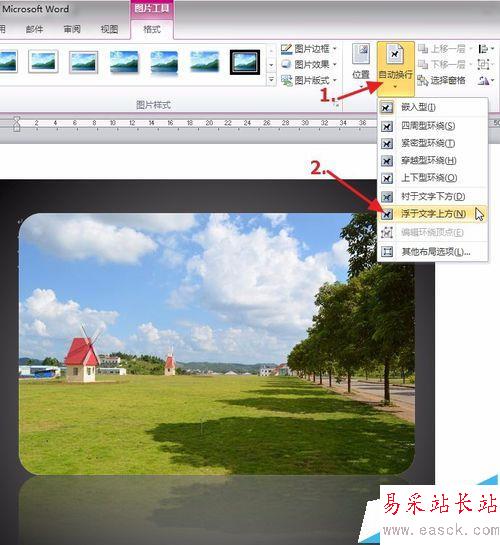Screen dimensions: 500x545
Task: Click the 下移一层 layers icon
Action: point(423,64)
